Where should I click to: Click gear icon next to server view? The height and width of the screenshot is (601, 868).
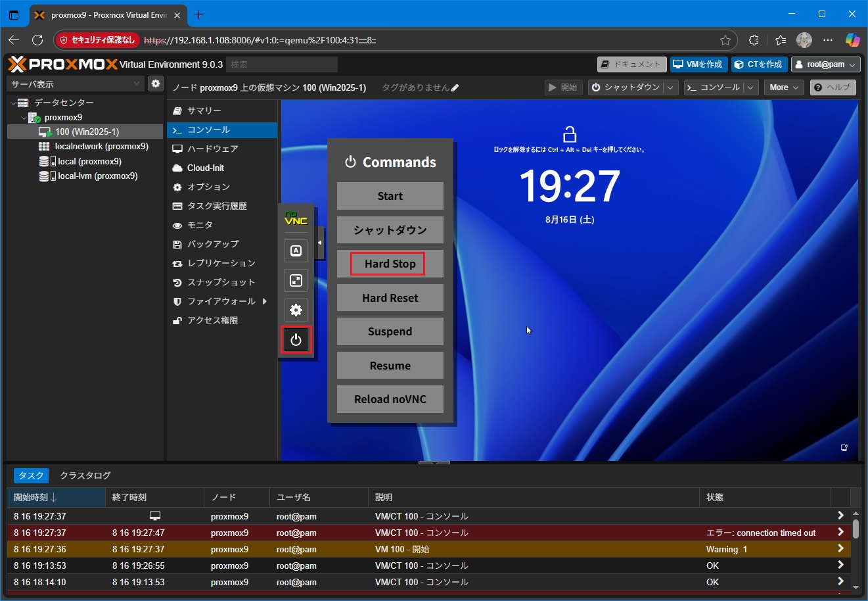pyautogui.click(x=155, y=84)
